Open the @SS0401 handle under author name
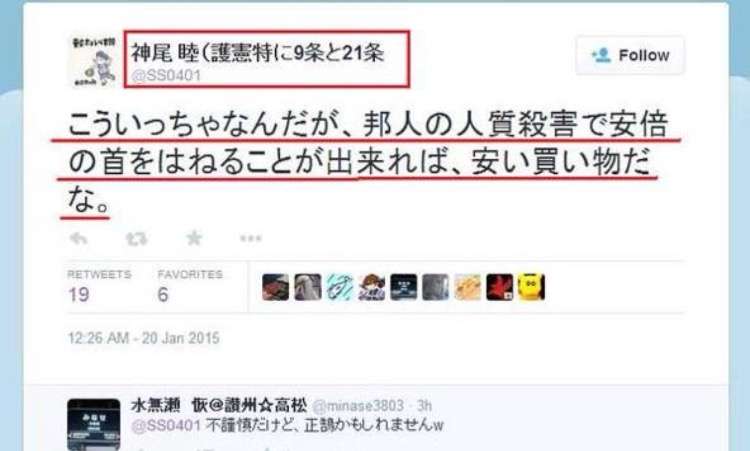Viewport: 750px width, 451px height. 166,76
